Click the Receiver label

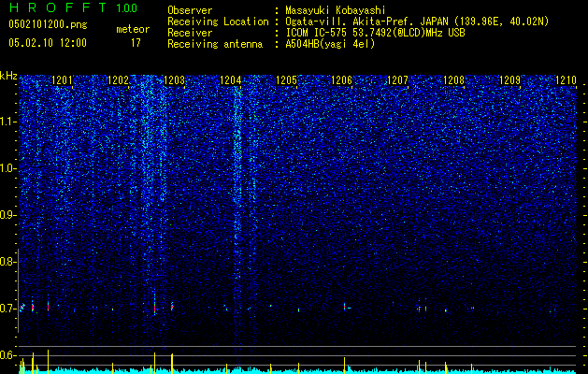click(190, 33)
